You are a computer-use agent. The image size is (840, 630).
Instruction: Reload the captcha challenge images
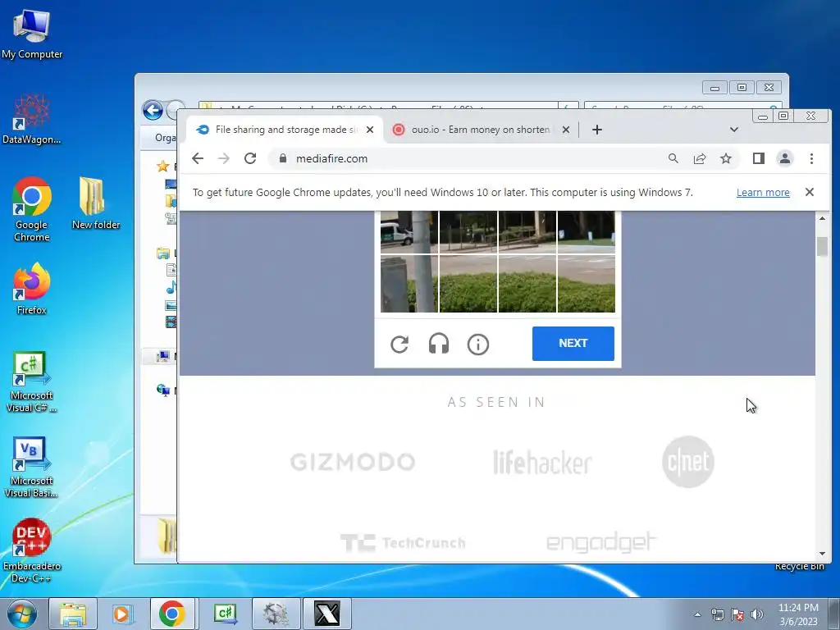[399, 344]
